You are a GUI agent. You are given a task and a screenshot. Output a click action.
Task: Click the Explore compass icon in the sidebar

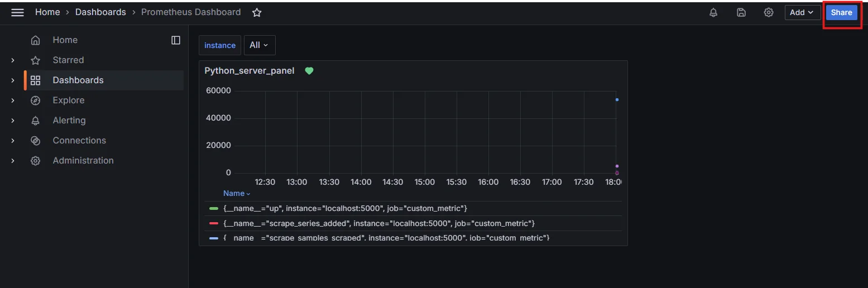click(x=35, y=100)
